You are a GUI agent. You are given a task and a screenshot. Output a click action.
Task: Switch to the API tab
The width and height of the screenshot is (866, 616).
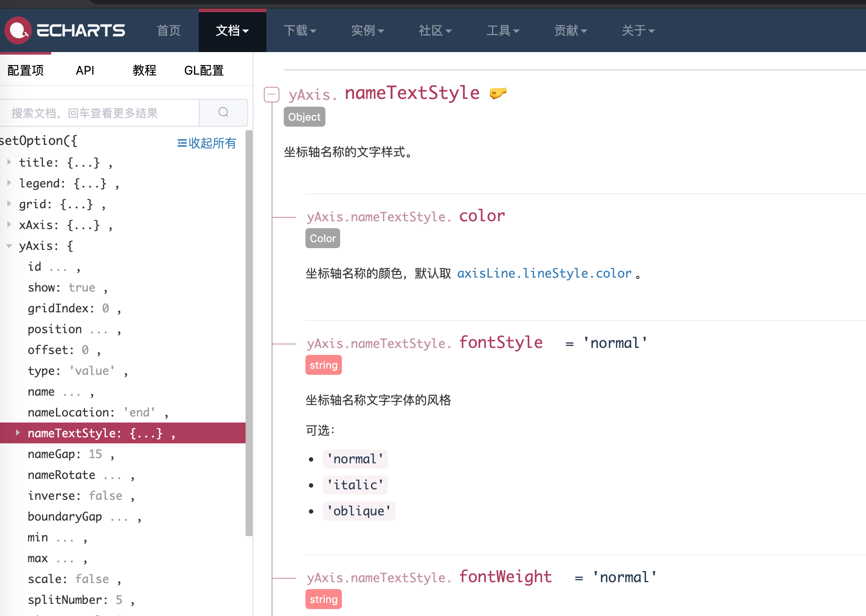[85, 70]
